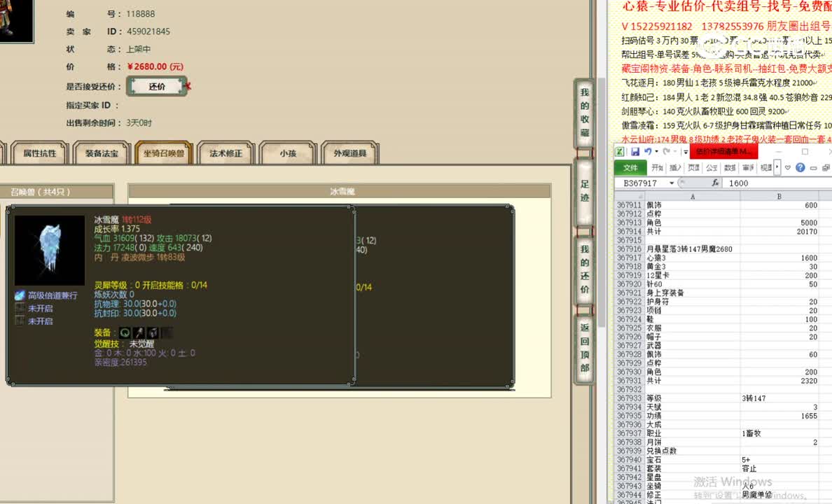Click the empty fourth pet equipment slot
The height and width of the screenshot is (504, 832).
click(167, 332)
